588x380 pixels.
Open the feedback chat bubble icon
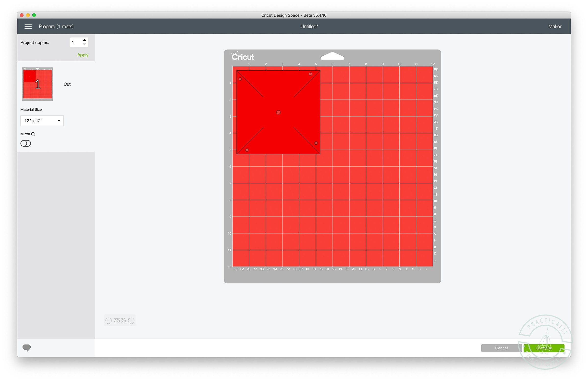click(x=27, y=348)
